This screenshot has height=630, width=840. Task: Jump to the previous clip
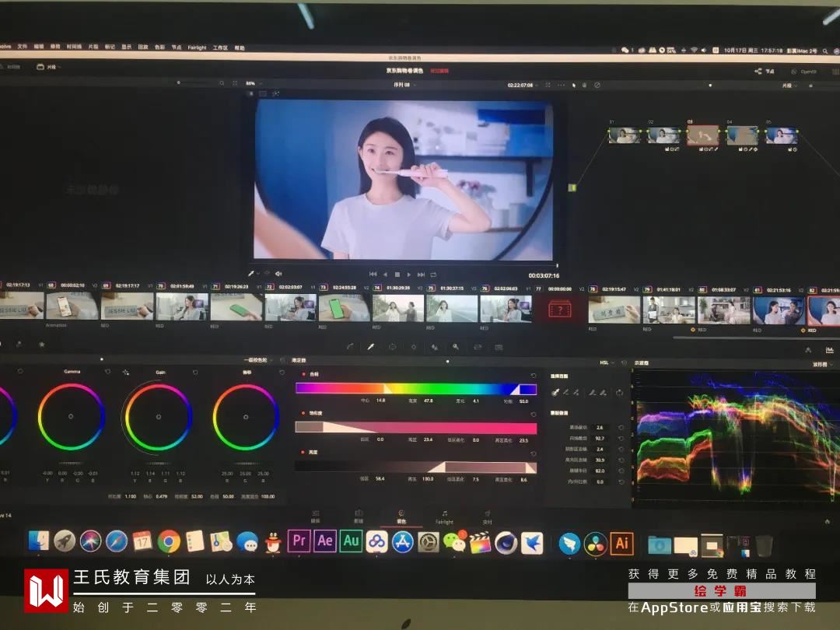[373, 275]
